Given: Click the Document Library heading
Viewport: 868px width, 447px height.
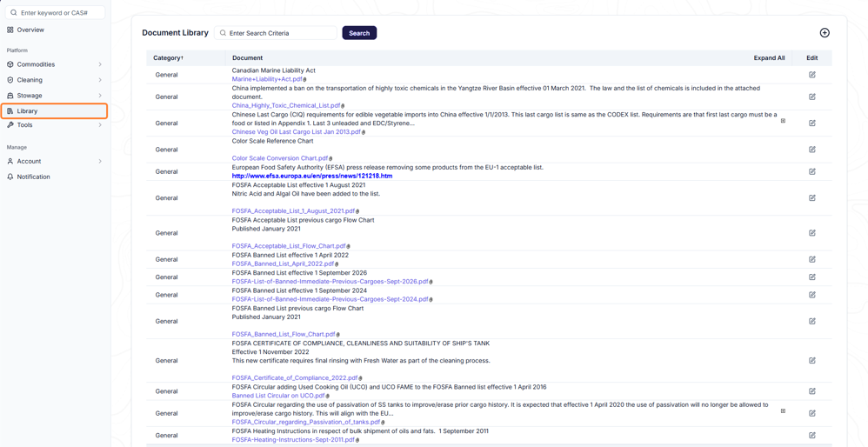Looking at the screenshot, I should [175, 33].
